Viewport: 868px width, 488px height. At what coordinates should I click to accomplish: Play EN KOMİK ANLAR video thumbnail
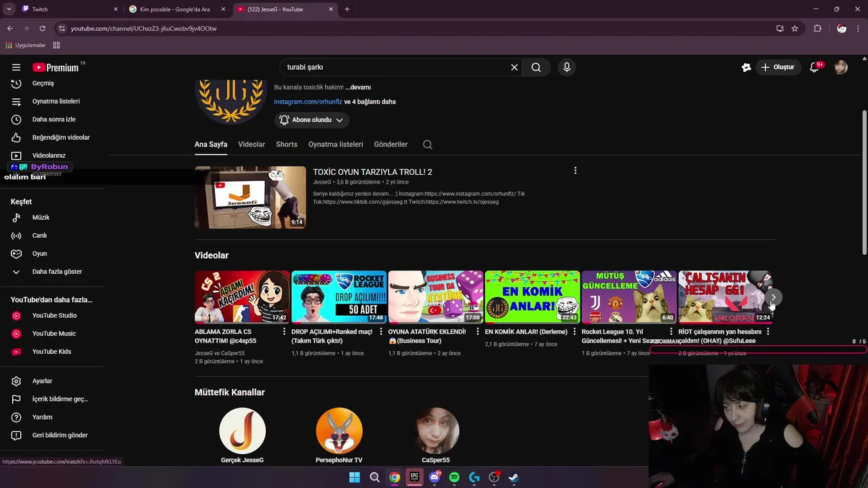pyautogui.click(x=532, y=297)
